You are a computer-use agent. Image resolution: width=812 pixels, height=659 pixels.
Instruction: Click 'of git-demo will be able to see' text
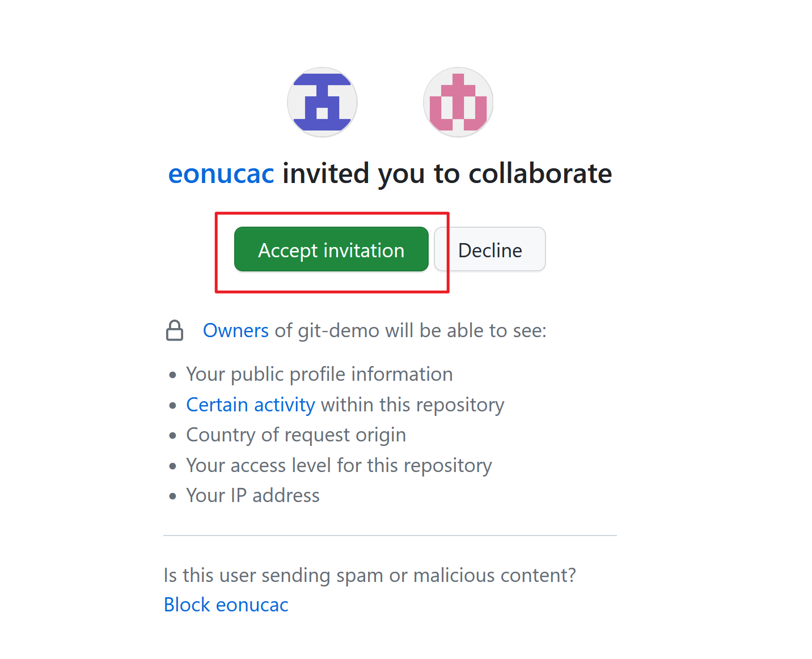coord(410,330)
